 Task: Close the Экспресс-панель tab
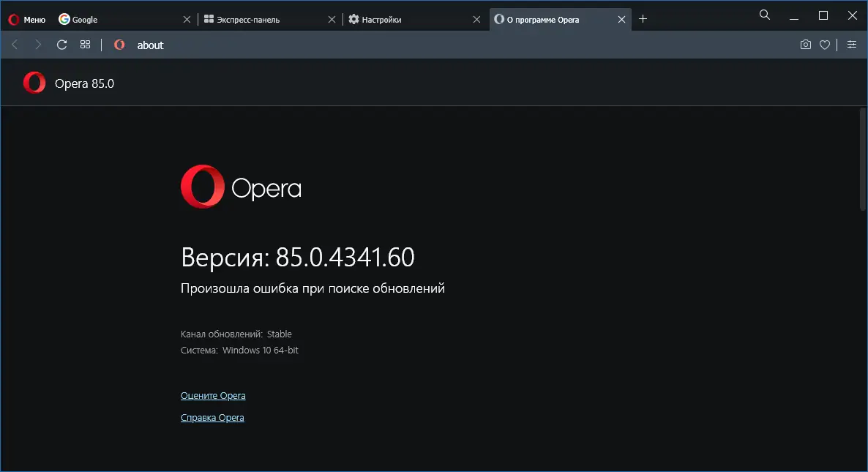332,19
